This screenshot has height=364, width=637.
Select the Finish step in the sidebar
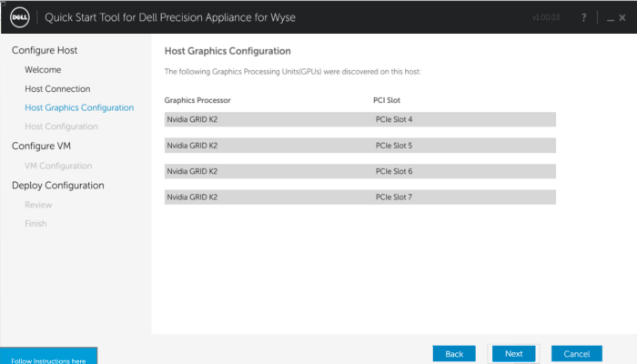click(x=35, y=224)
